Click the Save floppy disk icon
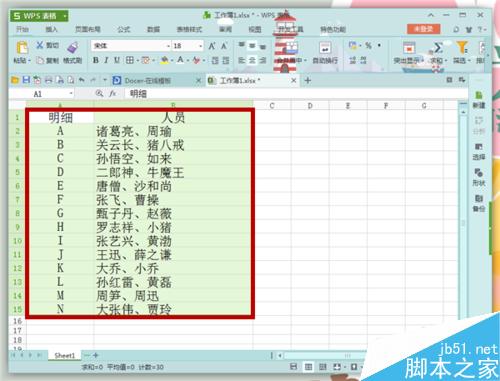The width and height of the screenshot is (500, 381). [26, 80]
